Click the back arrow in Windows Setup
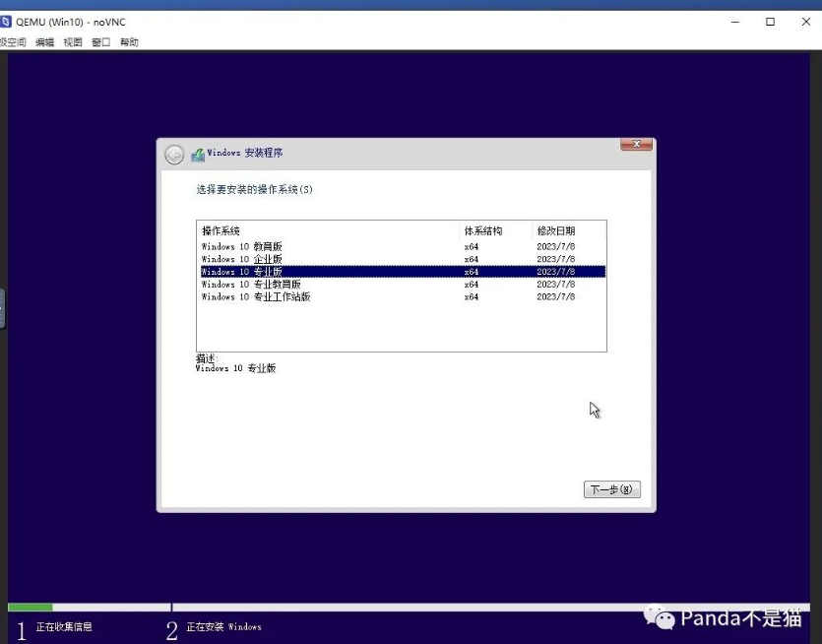The image size is (822, 644). click(174, 155)
